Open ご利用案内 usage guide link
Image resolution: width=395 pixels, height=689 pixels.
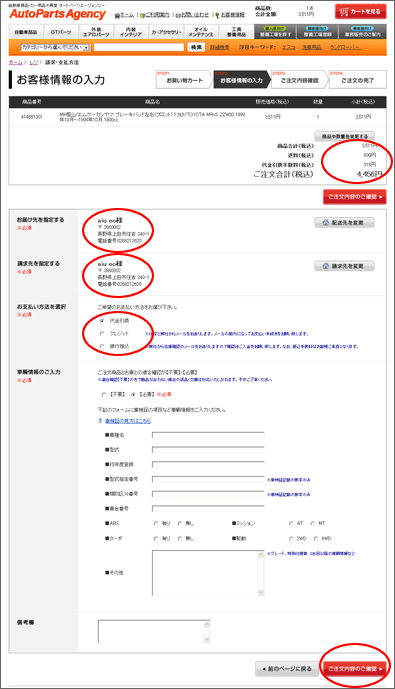click(x=155, y=15)
